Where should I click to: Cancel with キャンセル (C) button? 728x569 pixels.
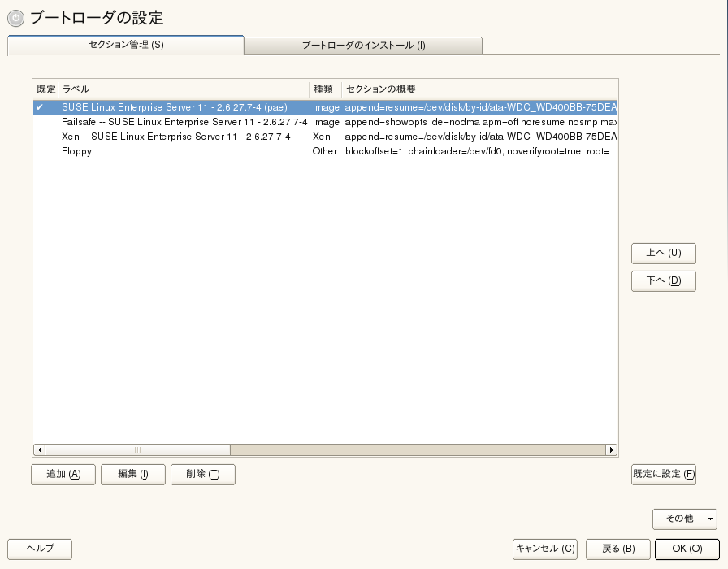(545, 549)
